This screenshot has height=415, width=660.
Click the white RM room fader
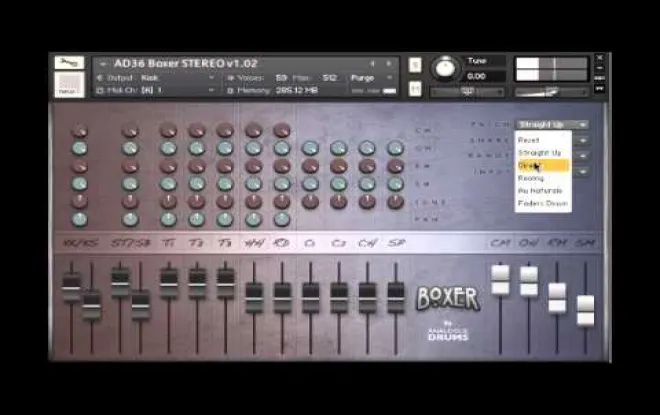point(557,298)
